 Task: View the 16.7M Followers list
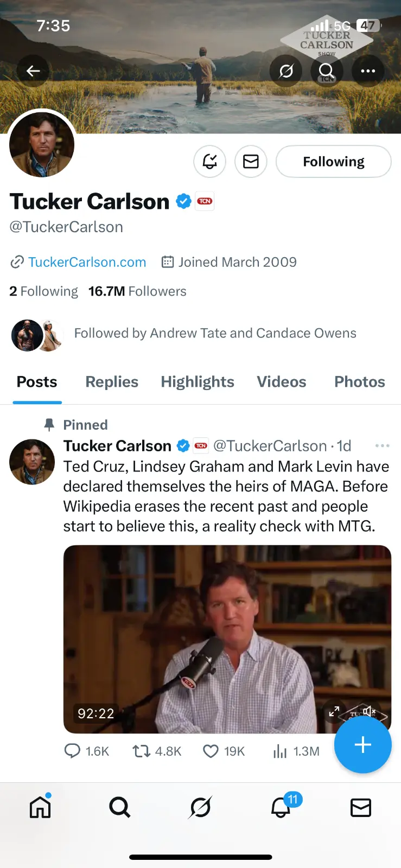[137, 291]
